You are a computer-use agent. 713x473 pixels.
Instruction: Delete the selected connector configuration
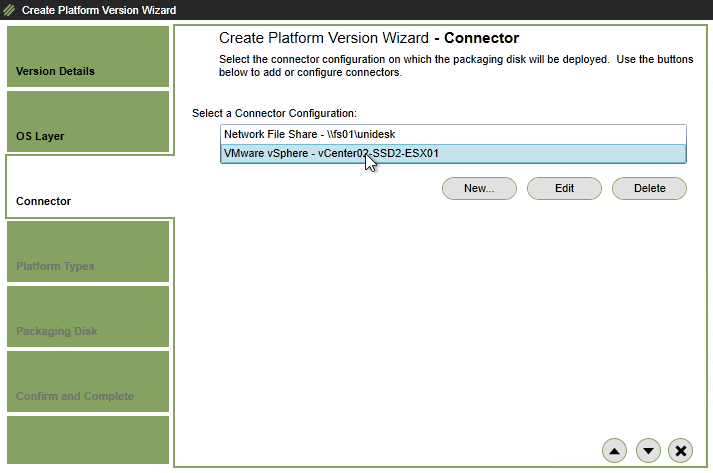click(x=649, y=188)
